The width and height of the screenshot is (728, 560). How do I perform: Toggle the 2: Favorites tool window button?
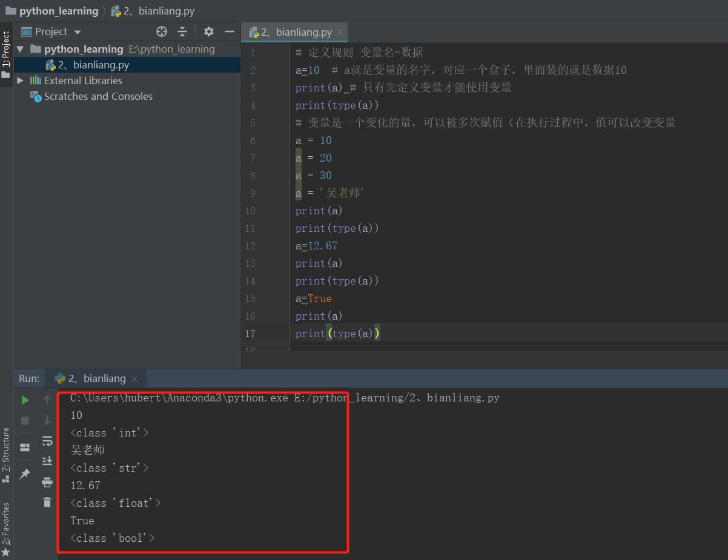[x=6, y=530]
